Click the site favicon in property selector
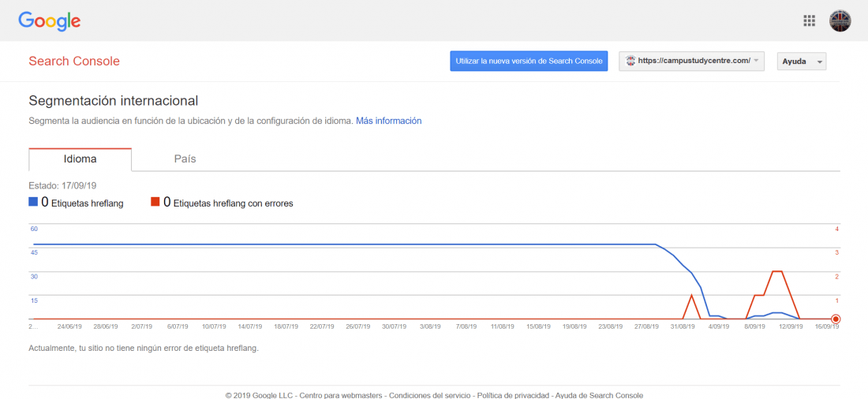This screenshot has height=399, width=868. 630,61
